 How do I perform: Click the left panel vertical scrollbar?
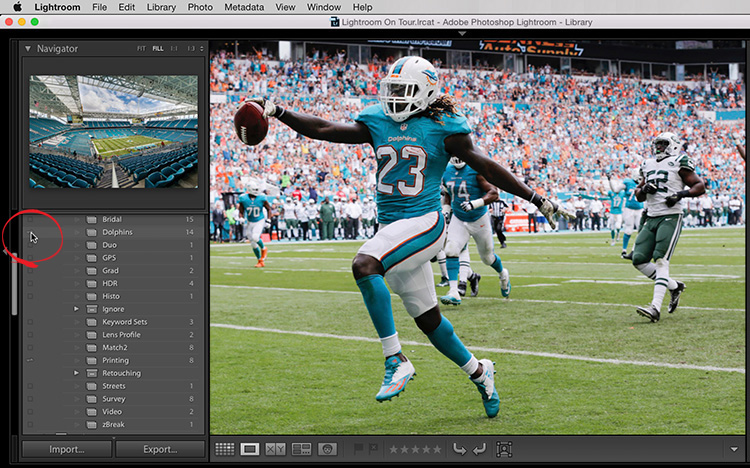14,283
